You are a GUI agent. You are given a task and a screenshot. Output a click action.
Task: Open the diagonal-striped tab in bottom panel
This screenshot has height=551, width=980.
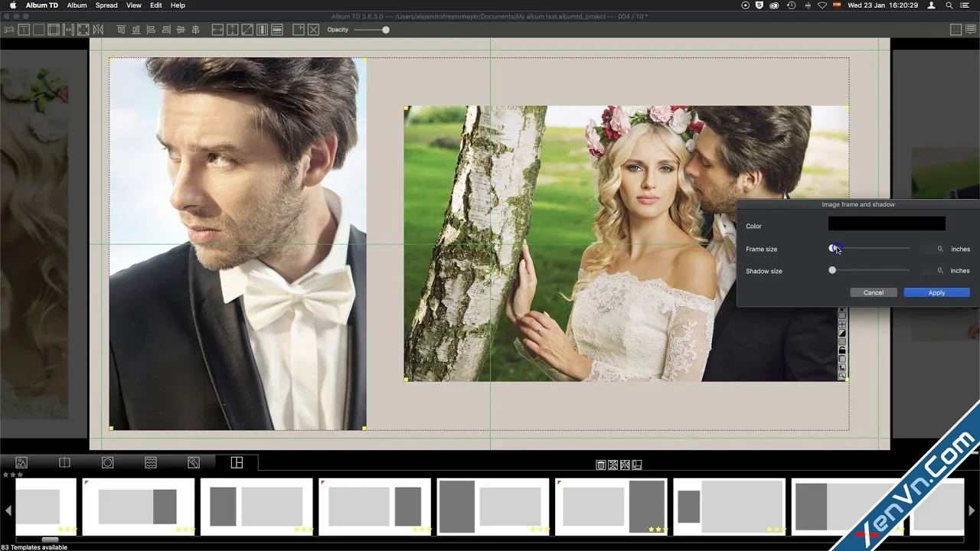tap(194, 462)
